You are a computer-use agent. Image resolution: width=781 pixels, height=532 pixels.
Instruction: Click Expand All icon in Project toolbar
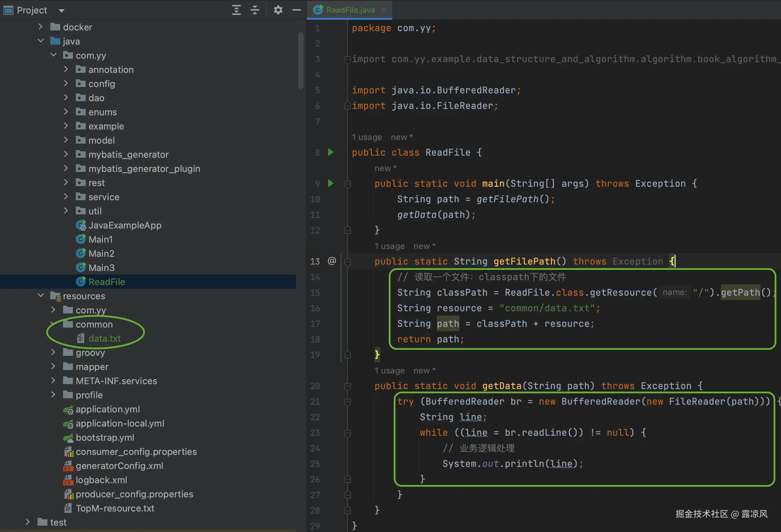236,10
